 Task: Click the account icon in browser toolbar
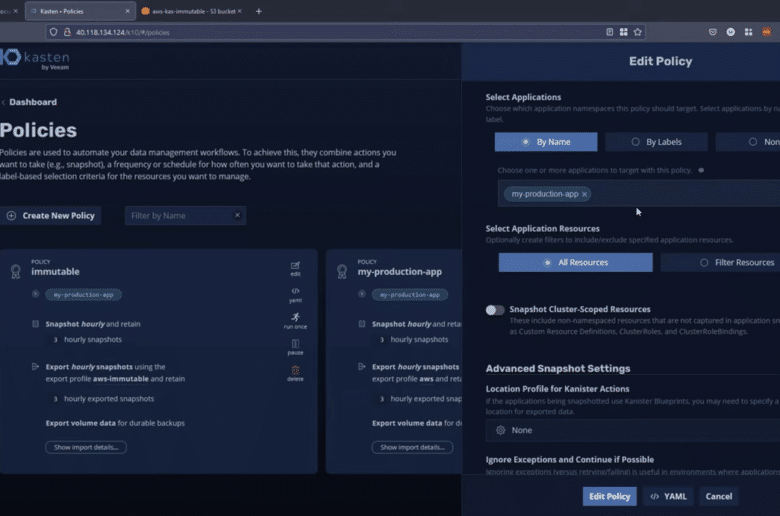pyautogui.click(x=730, y=32)
